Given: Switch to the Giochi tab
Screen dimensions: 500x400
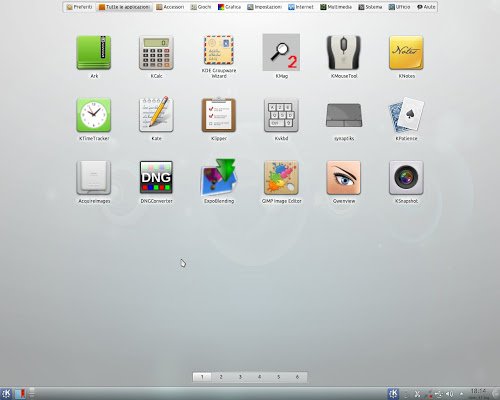Looking at the screenshot, I should click(201, 7).
